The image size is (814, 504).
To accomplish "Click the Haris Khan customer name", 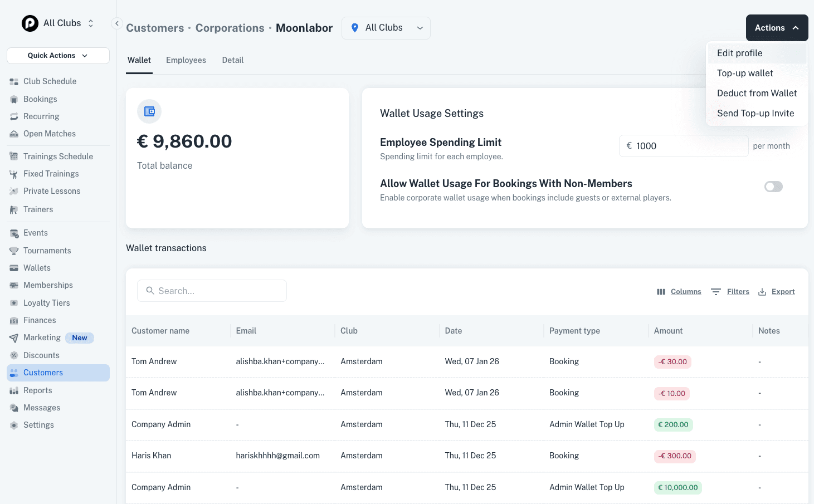I will point(152,456).
